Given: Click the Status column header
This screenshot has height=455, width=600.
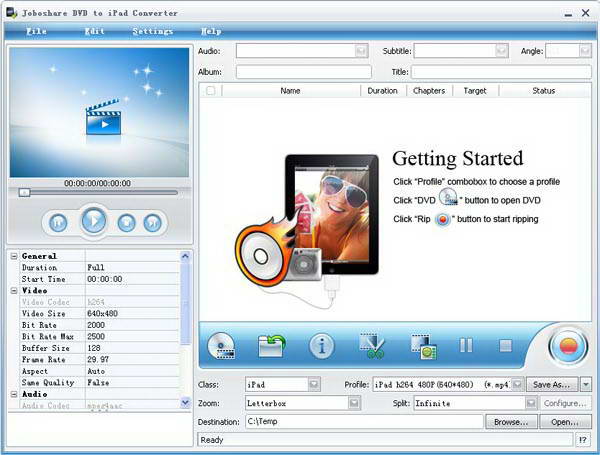Looking at the screenshot, I should (x=543, y=91).
